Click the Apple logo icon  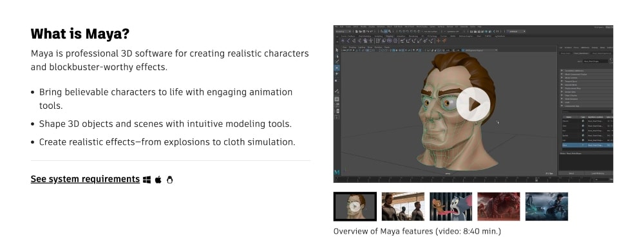[x=158, y=180]
